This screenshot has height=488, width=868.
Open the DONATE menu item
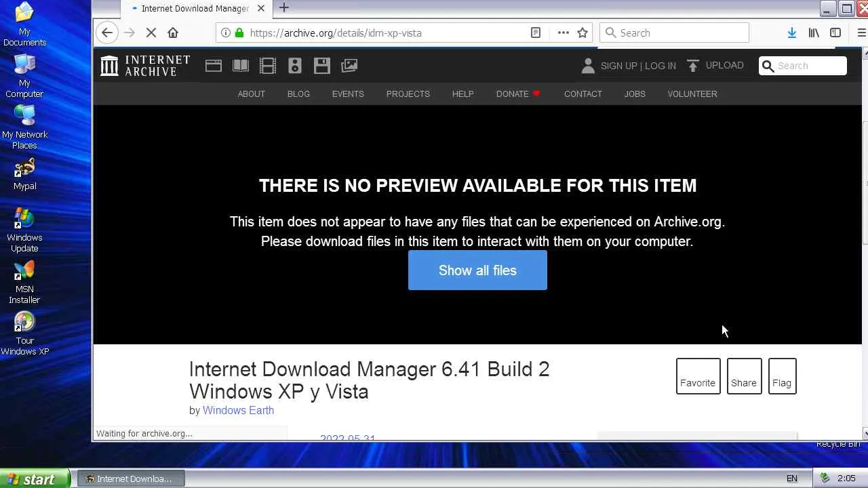point(518,94)
